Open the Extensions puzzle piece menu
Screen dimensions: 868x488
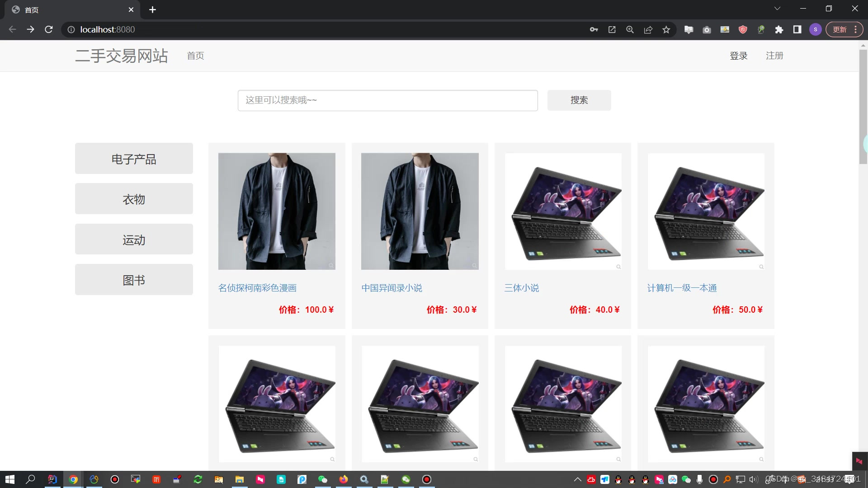779,29
